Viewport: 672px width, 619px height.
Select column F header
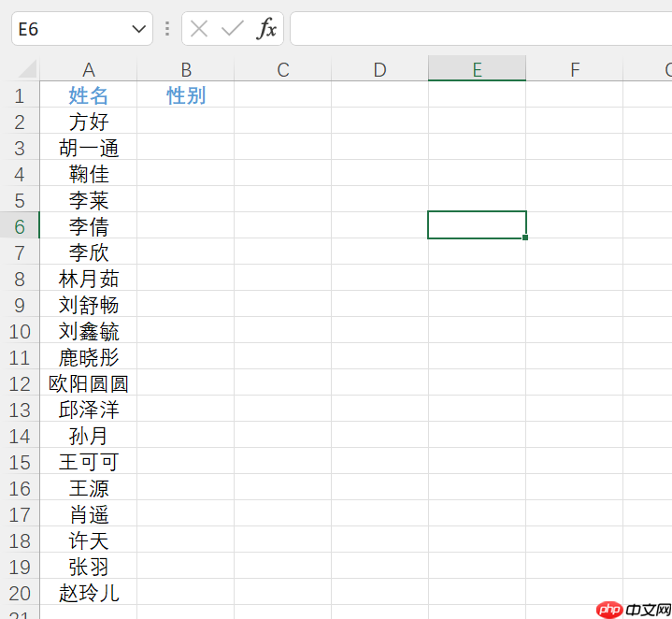(x=574, y=69)
